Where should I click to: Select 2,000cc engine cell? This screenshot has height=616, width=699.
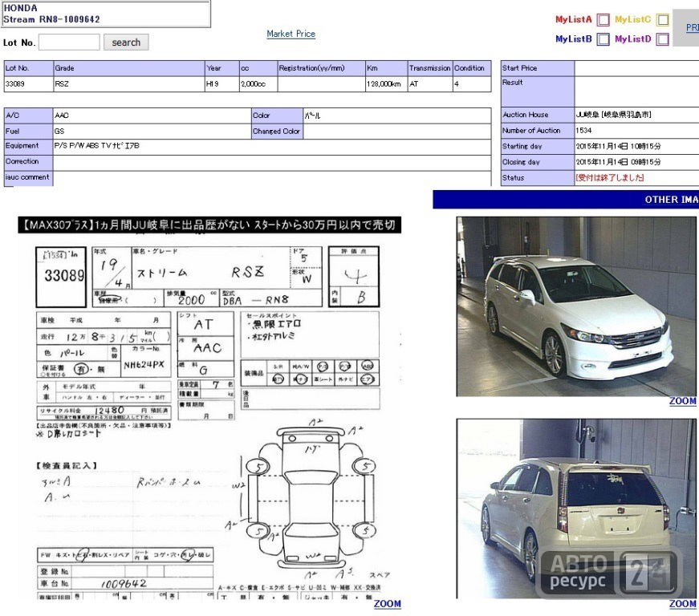258,83
